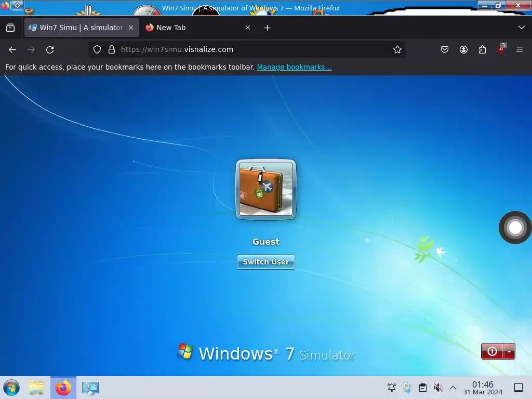Viewport: 532px width, 399px height.
Task: Open the pen-and-paper tray icon
Action: click(x=407, y=388)
